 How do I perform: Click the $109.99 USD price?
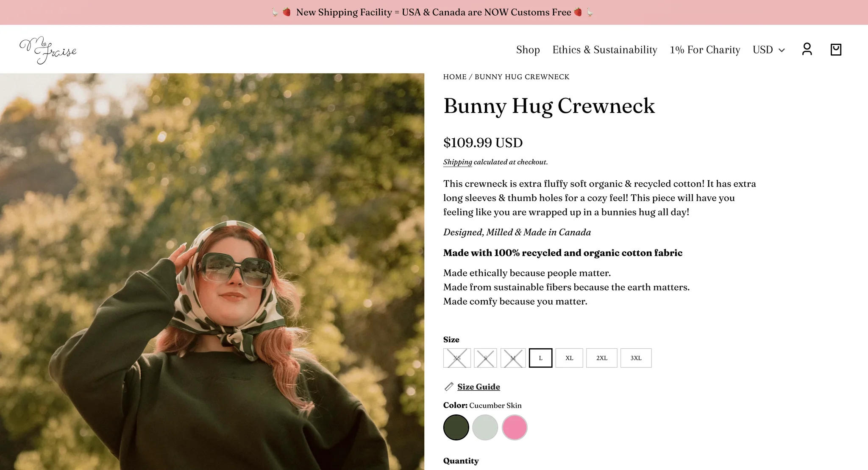(x=483, y=143)
